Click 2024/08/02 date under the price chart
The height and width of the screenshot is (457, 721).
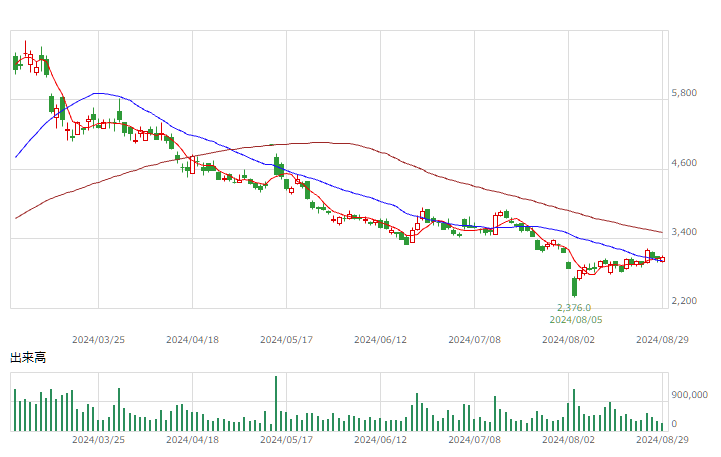pos(568,340)
